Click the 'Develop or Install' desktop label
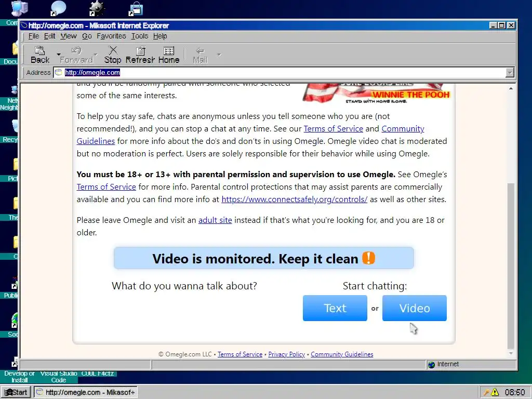 pyautogui.click(x=19, y=377)
